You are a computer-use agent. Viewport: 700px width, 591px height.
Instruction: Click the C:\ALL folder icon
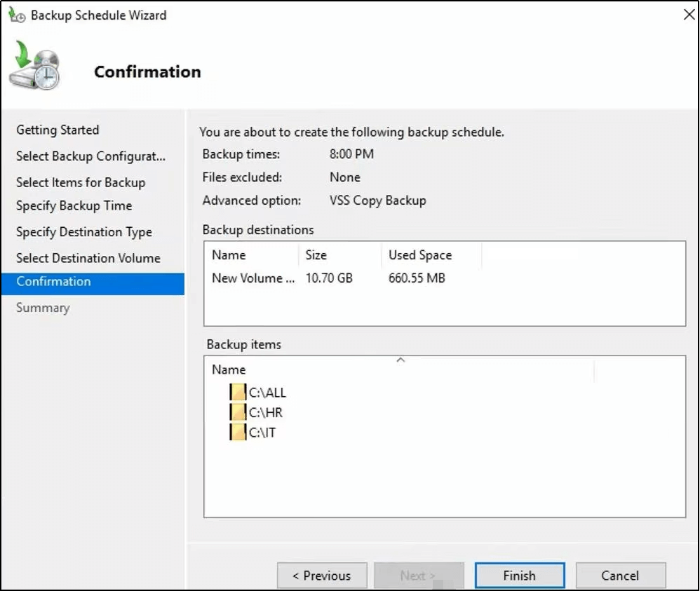click(x=238, y=392)
